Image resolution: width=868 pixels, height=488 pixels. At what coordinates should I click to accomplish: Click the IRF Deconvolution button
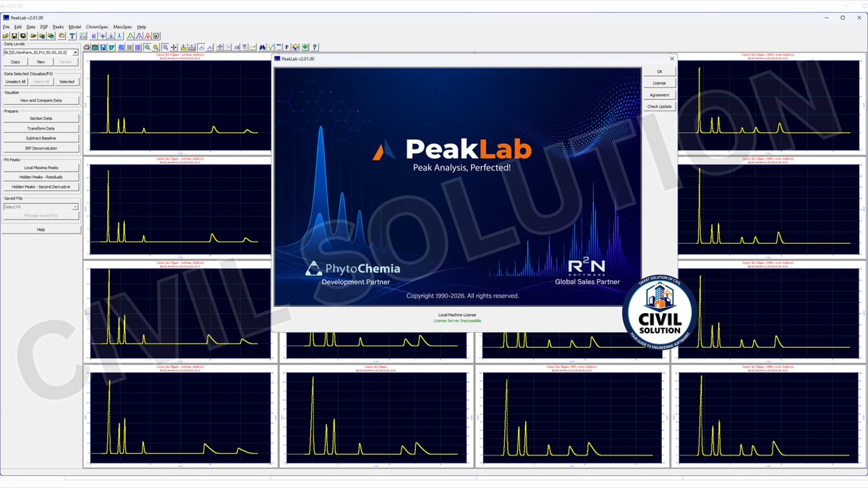pyautogui.click(x=41, y=147)
